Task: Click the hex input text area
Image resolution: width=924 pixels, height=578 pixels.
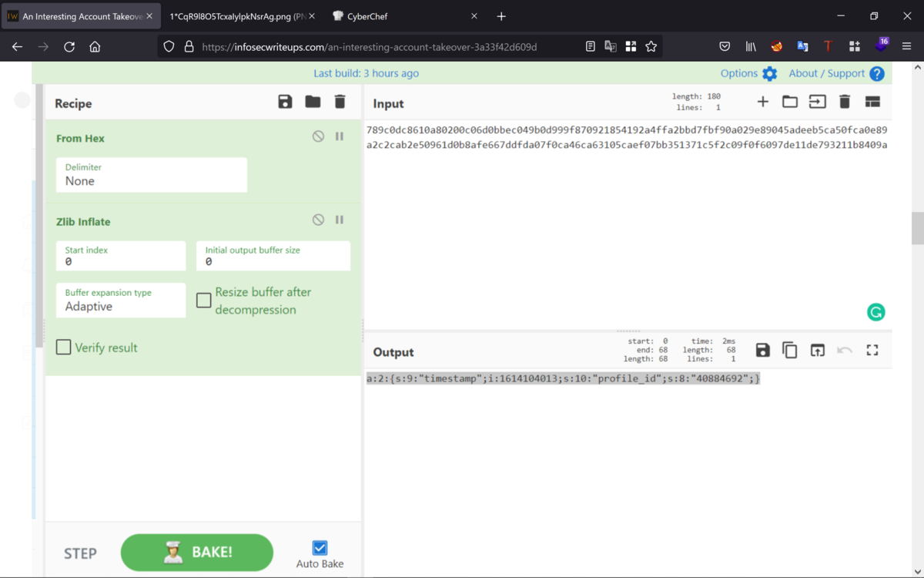Action: click(627, 223)
